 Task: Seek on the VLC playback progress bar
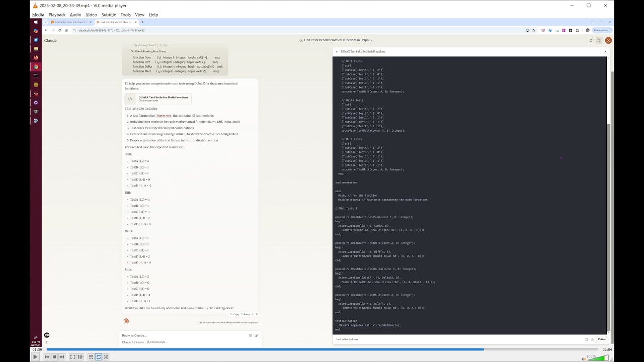point(322,349)
